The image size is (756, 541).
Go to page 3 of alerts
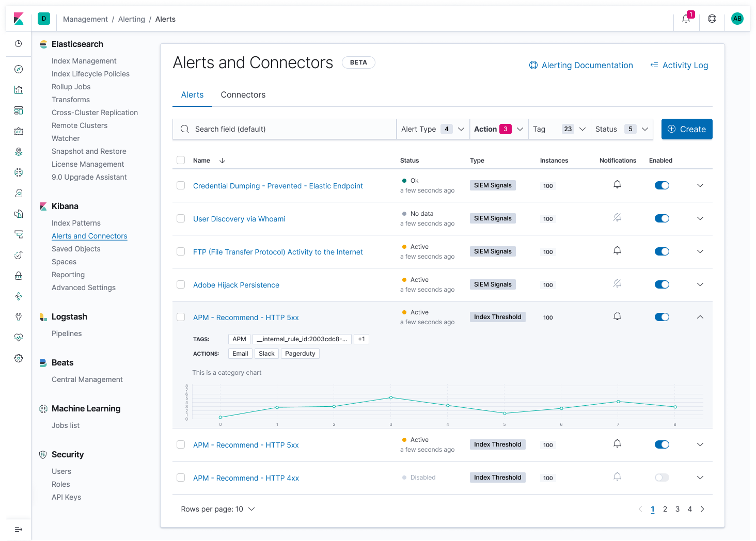click(x=678, y=509)
